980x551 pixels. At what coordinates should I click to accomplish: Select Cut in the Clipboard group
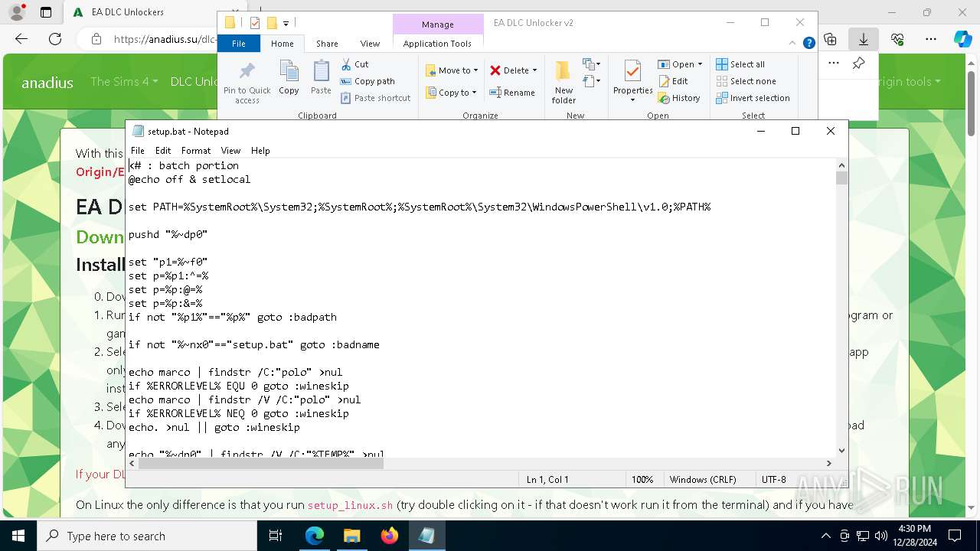pos(354,64)
